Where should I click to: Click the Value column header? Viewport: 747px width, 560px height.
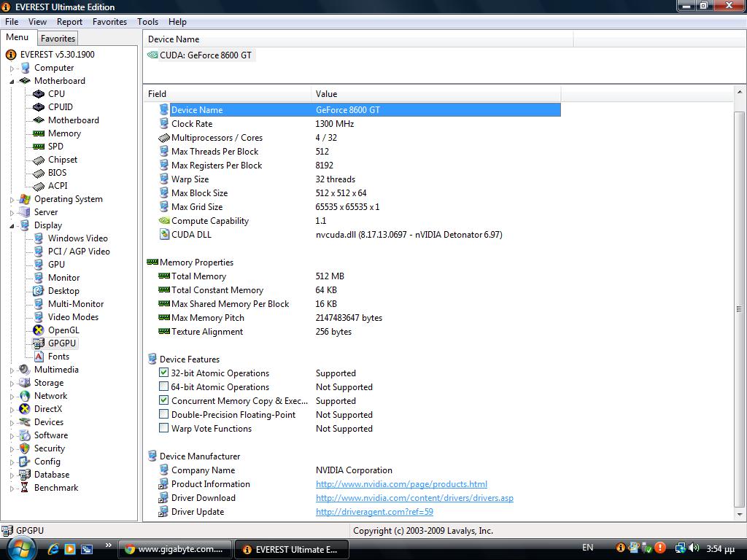(x=436, y=94)
